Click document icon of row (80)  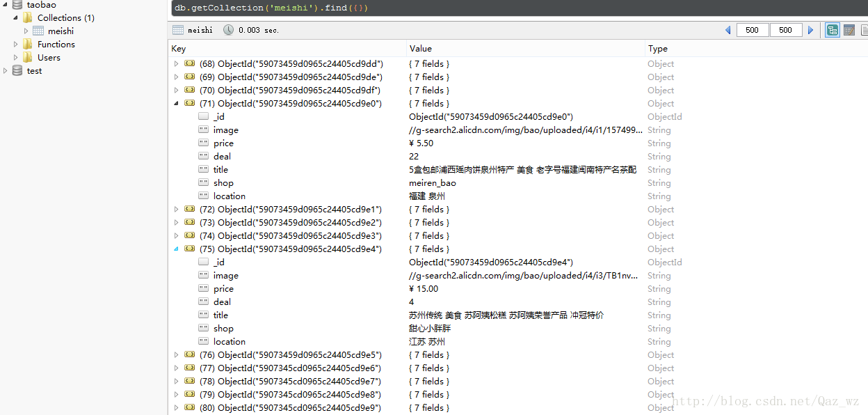[189, 407]
